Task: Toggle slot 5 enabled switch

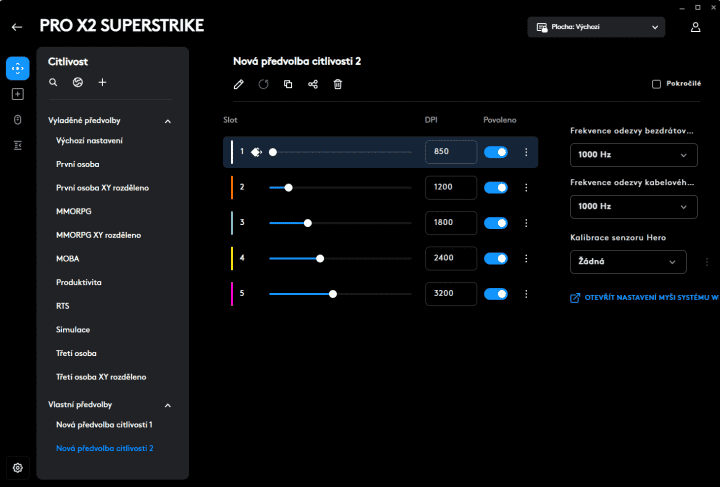Action: (x=495, y=294)
